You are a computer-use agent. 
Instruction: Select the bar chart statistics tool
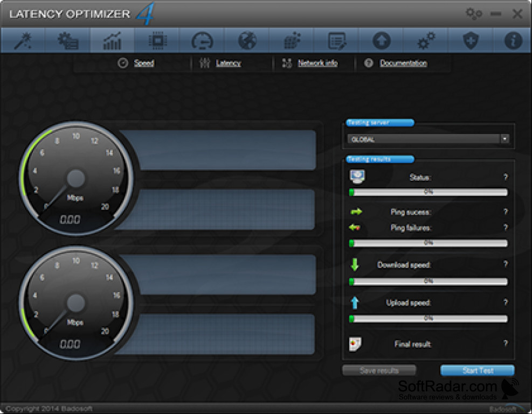[x=112, y=41]
